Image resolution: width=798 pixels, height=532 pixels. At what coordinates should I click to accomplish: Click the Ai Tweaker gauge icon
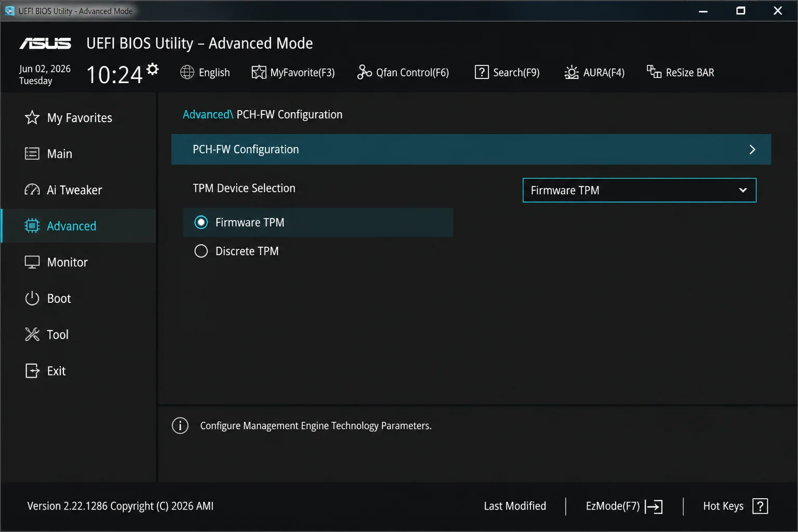point(32,190)
